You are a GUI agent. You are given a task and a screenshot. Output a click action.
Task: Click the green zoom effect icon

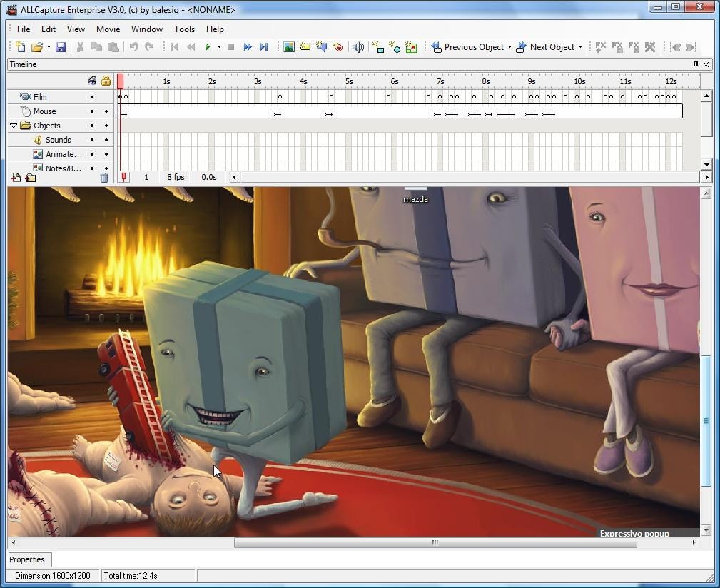[411, 47]
